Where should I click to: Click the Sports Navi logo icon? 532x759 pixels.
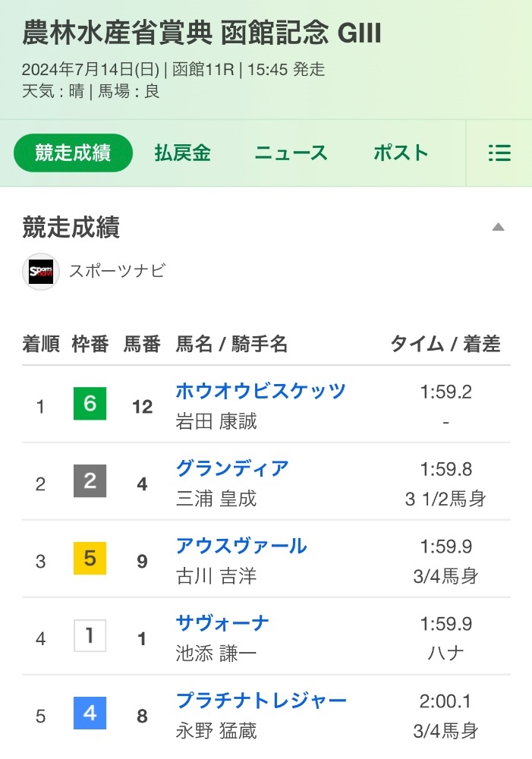point(41,272)
